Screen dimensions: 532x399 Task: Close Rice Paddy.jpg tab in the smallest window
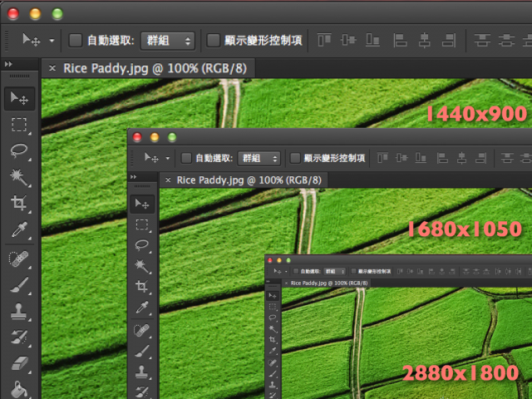[286, 283]
